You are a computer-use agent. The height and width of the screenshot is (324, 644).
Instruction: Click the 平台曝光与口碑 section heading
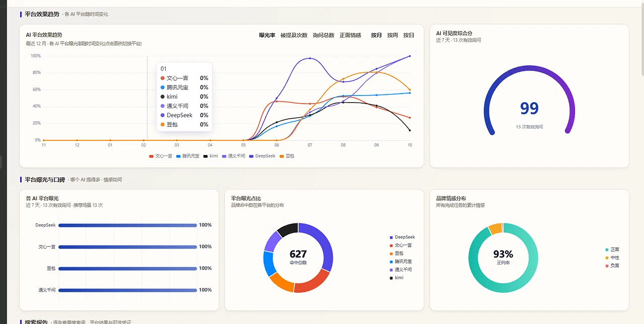[45, 180]
